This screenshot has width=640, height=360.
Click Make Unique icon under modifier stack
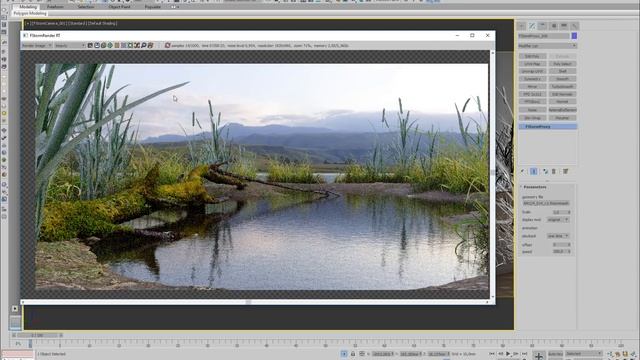point(545,171)
